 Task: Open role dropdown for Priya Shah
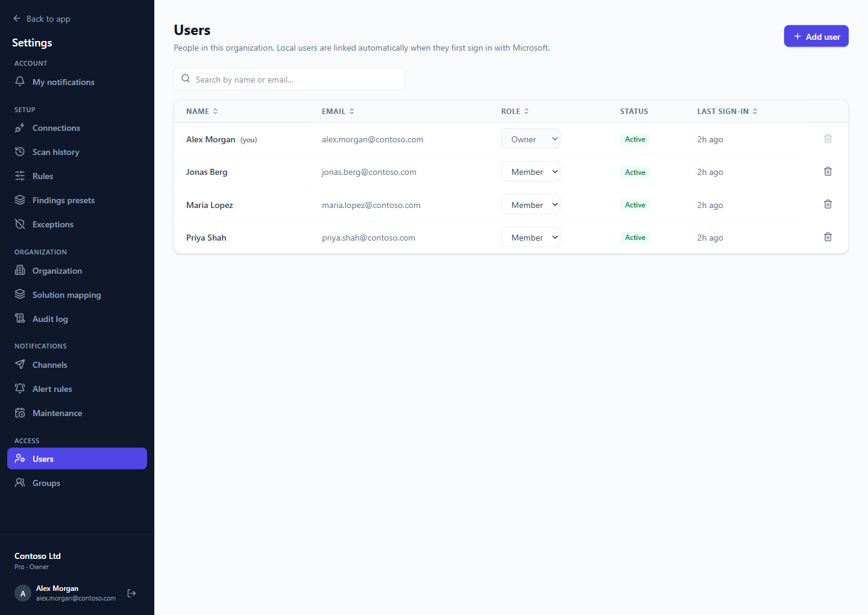pos(530,237)
